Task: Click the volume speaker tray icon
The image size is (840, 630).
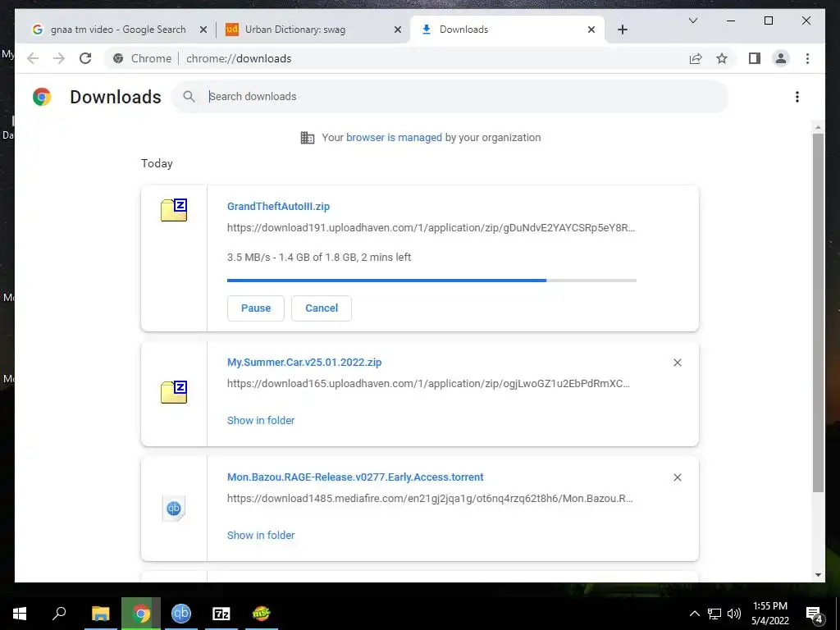Action: pyautogui.click(x=734, y=614)
